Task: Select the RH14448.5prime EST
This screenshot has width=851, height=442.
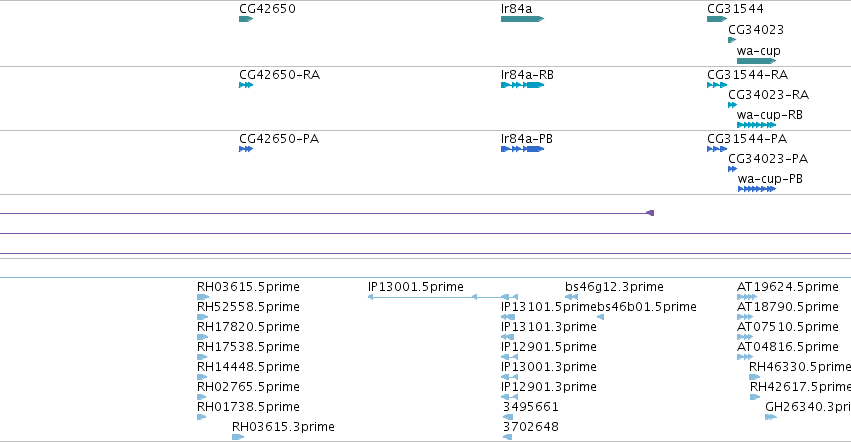Action: point(202,377)
